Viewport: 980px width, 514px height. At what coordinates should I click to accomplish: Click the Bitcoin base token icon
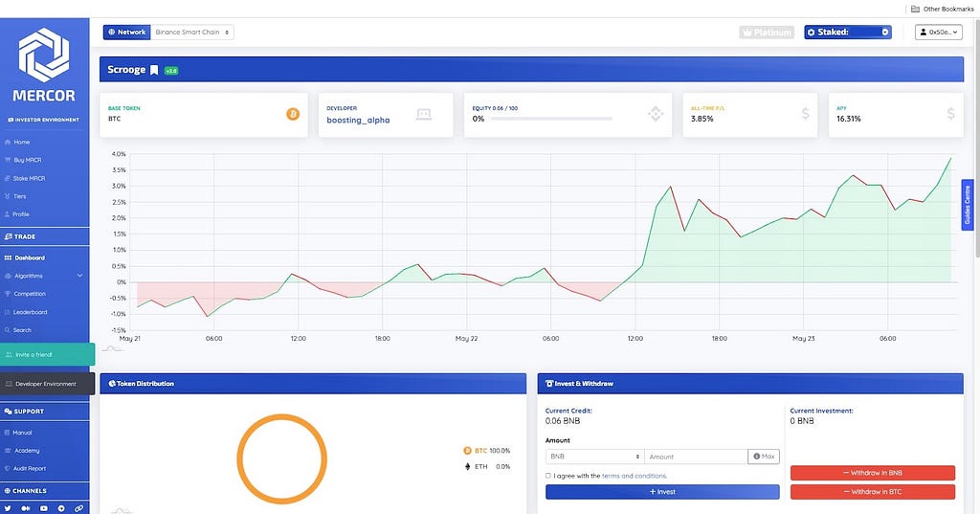(x=293, y=114)
